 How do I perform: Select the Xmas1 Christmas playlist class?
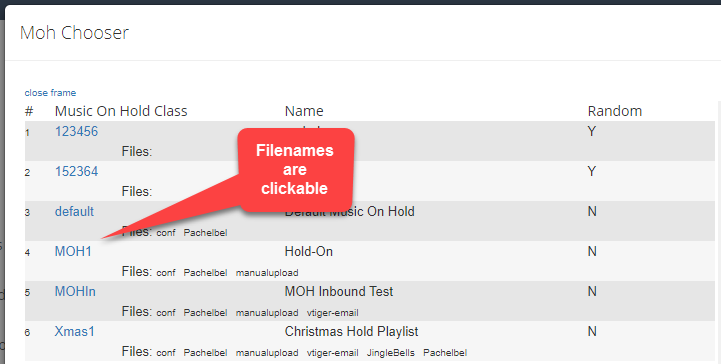point(74,331)
